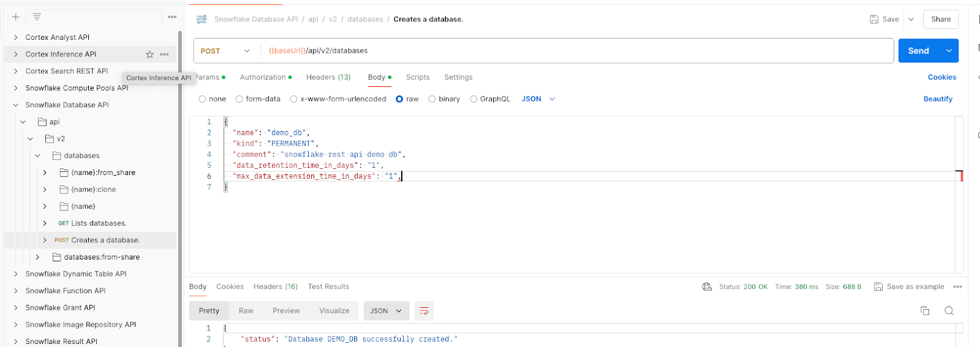The width and height of the screenshot is (980, 347).
Task: Open the POST method dropdown
Action: coord(225,51)
